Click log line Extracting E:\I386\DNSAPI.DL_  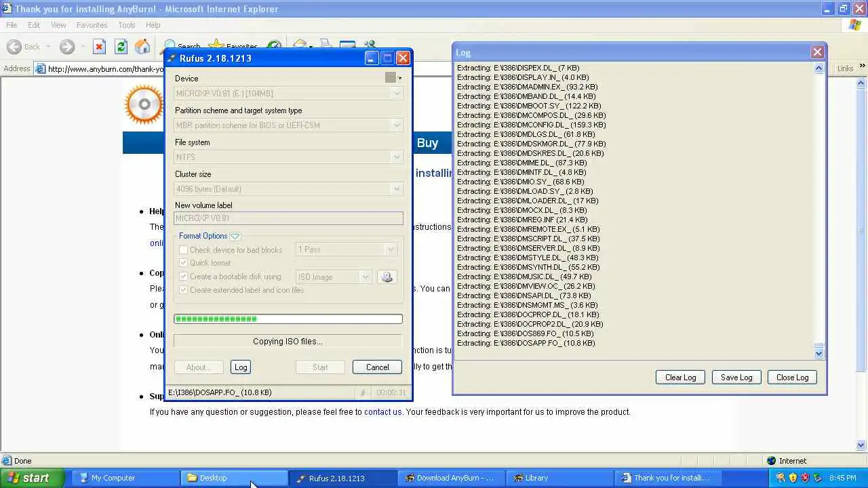(x=524, y=296)
